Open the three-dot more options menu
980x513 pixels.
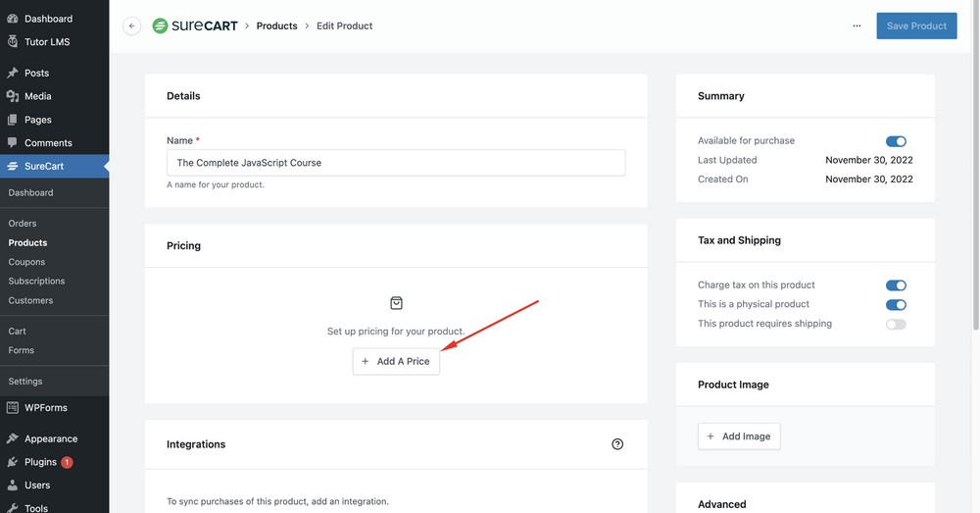click(x=857, y=26)
